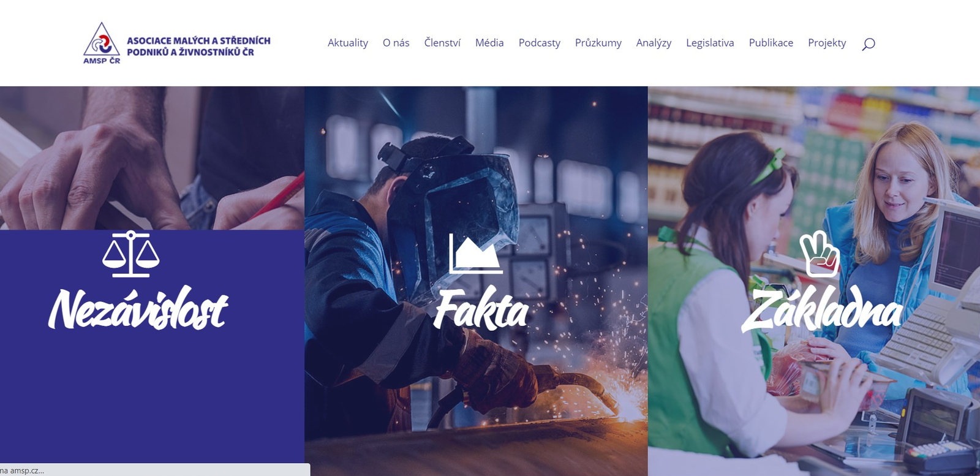Go to the Členství page
This screenshot has width=980, height=476.
pos(442,43)
